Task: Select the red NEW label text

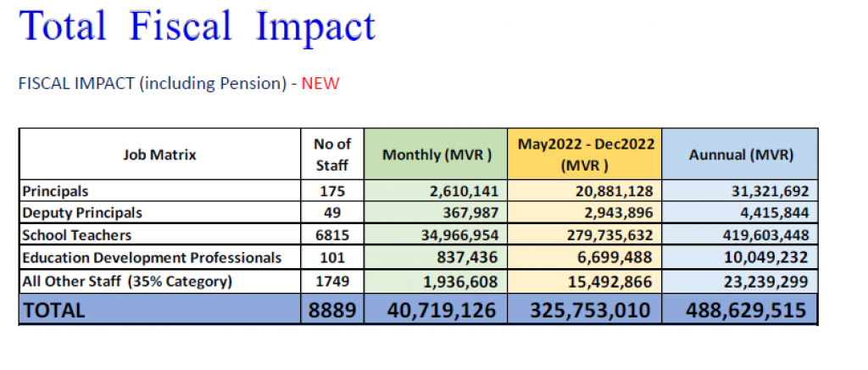Action: [320, 84]
